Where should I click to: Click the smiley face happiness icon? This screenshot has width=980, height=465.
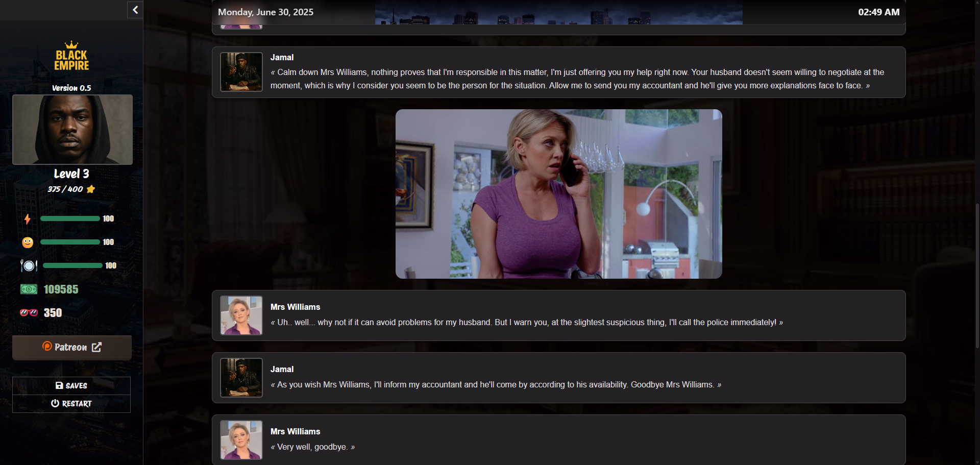tap(28, 242)
